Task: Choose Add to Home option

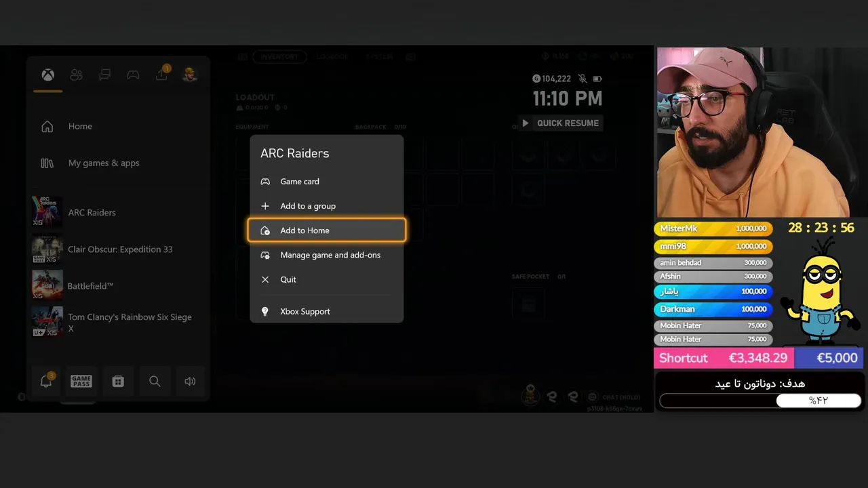Action: [327, 230]
